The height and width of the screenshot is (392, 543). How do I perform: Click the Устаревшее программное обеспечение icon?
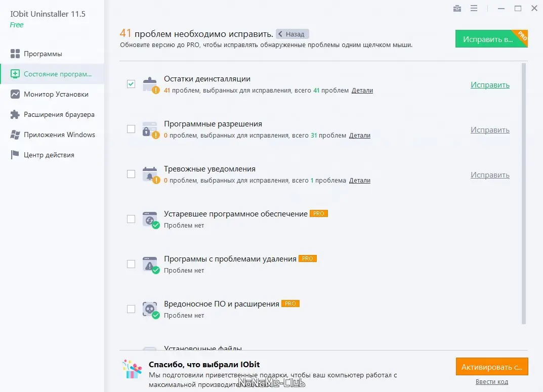[x=150, y=220]
